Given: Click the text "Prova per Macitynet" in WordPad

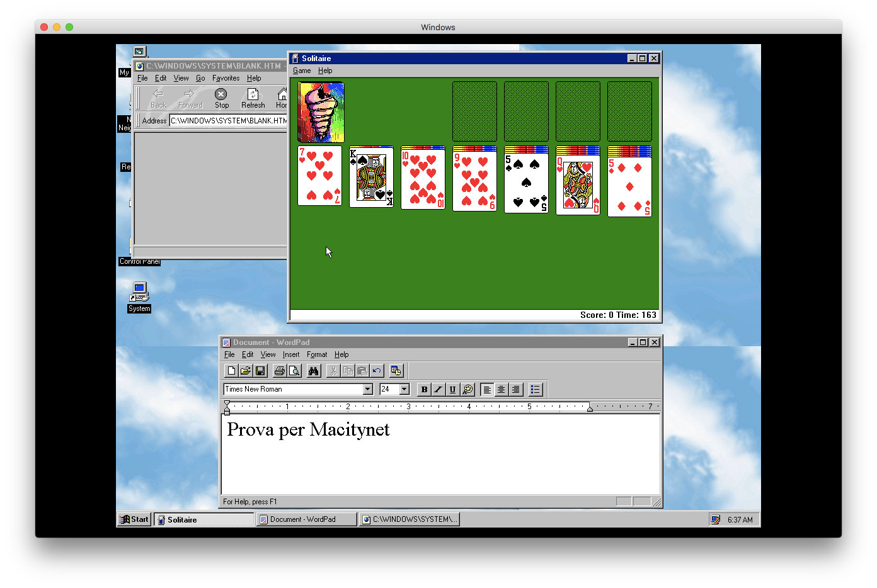Looking at the screenshot, I should point(308,430).
